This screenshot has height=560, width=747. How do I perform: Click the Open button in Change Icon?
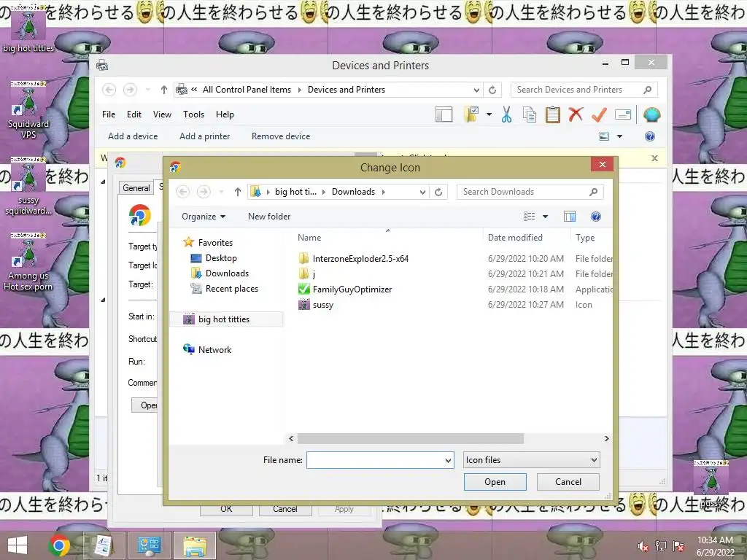[495, 482]
